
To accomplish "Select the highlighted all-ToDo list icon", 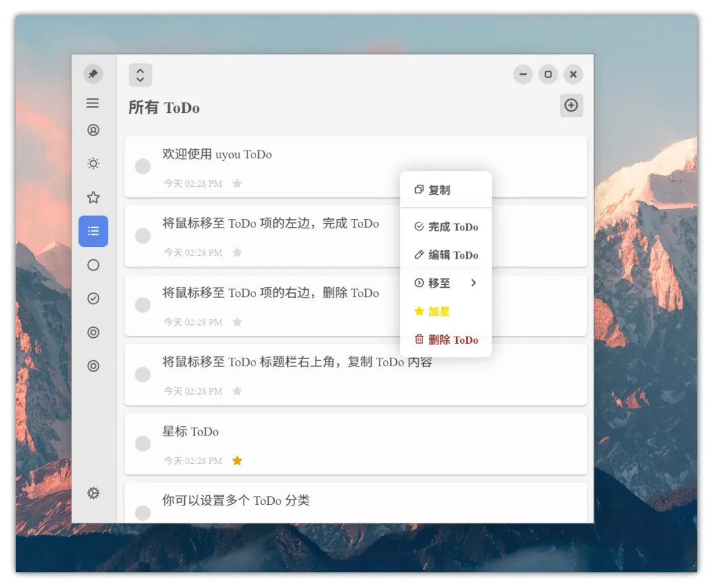I will tap(93, 231).
